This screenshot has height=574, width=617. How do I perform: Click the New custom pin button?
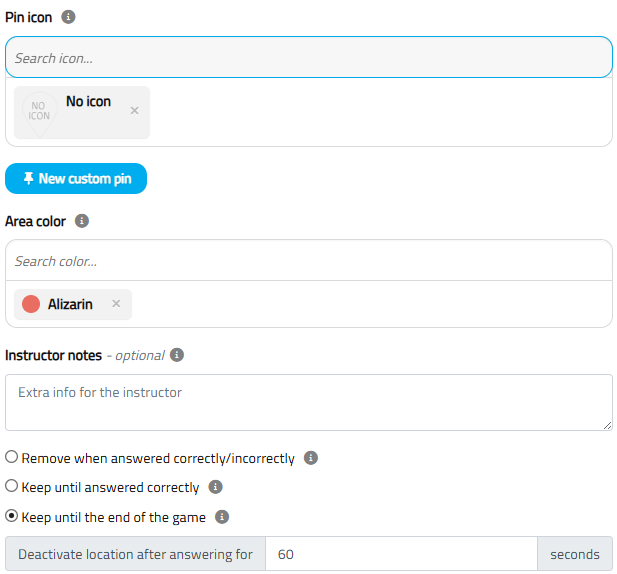76,179
